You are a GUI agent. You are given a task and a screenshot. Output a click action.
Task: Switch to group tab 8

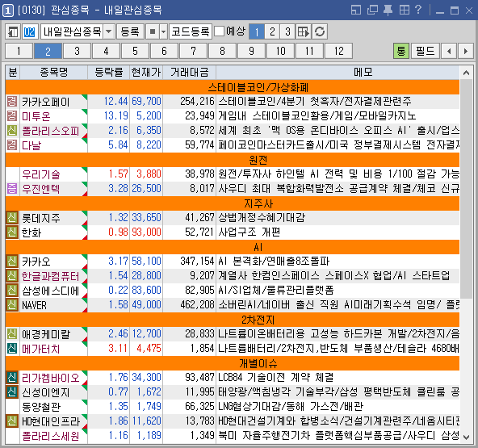click(222, 51)
